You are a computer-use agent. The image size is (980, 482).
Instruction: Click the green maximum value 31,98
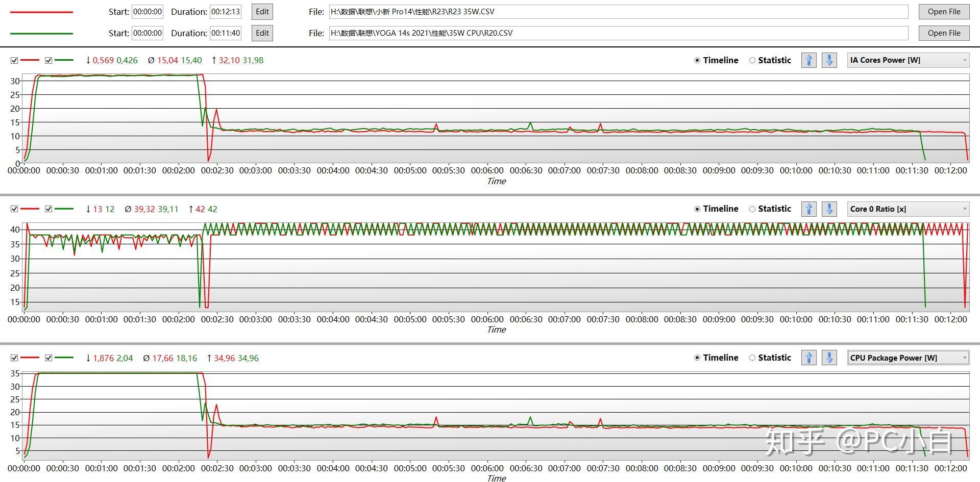pyautogui.click(x=253, y=60)
